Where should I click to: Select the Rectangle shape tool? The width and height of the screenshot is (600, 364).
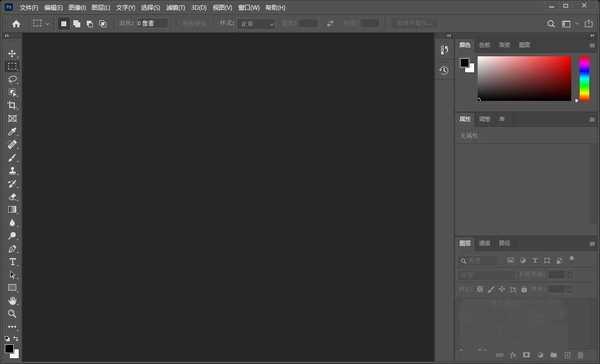tap(12, 288)
